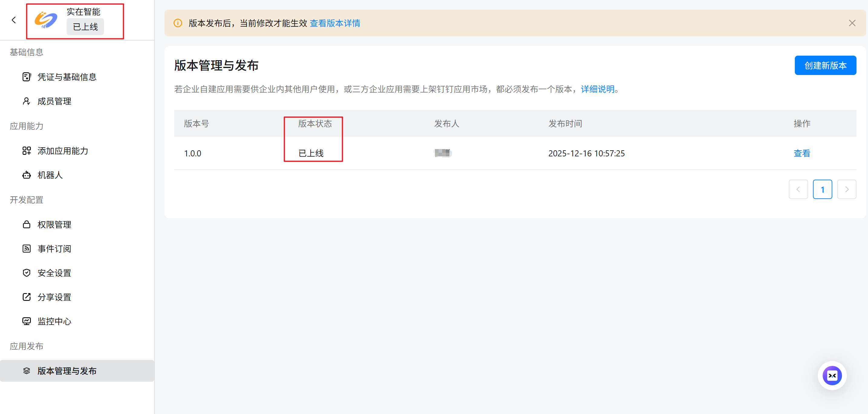Viewport: 868px width, 414px height.
Task: Go to next page with right chevron
Action: tap(847, 189)
